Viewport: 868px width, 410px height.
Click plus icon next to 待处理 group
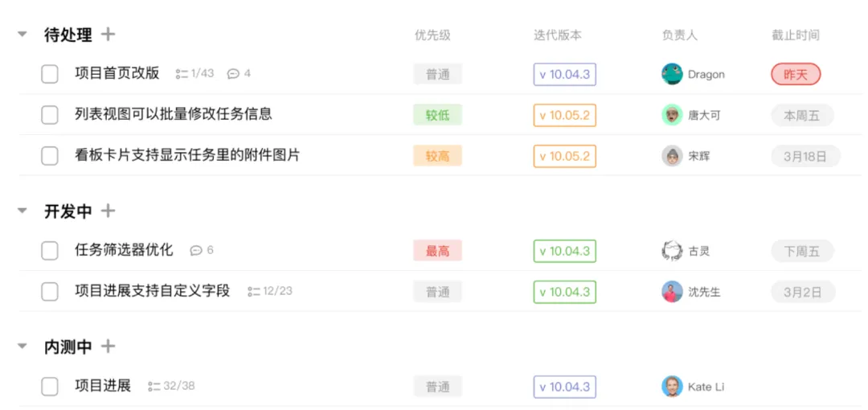(x=108, y=35)
